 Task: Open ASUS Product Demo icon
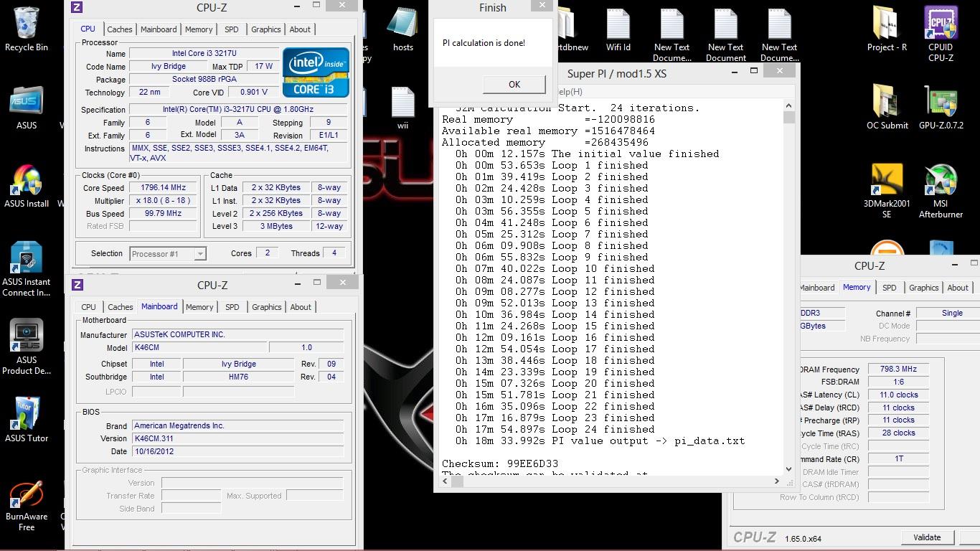(27, 348)
